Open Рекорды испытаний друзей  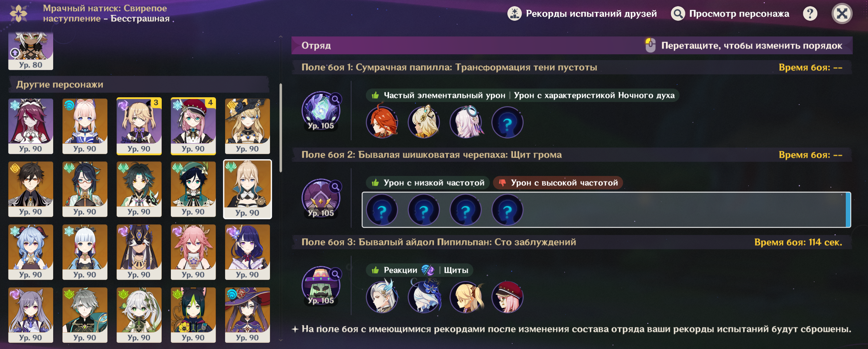click(x=582, y=14)
